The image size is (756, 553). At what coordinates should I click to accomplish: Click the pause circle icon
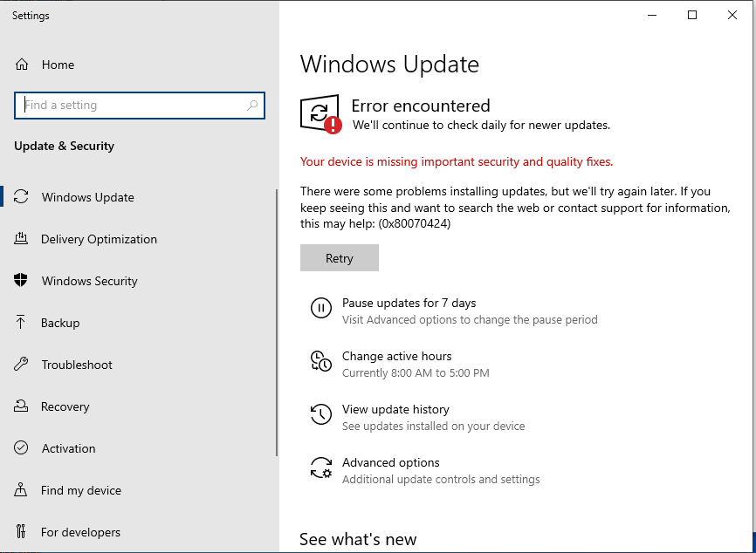click(321, 308)
